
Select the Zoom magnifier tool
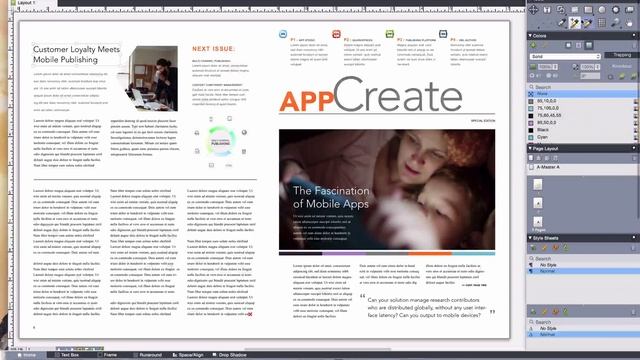click(x=615, y=22)
